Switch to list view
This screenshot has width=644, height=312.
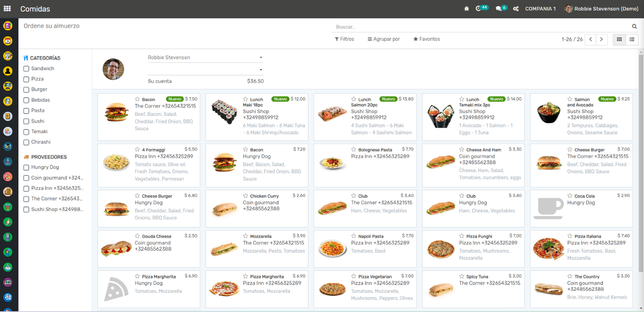click(632, 39)
